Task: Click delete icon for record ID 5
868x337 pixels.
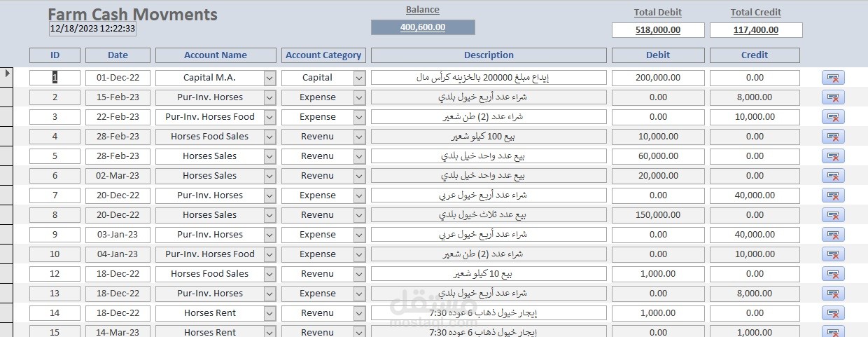Action: coord(833,156)
